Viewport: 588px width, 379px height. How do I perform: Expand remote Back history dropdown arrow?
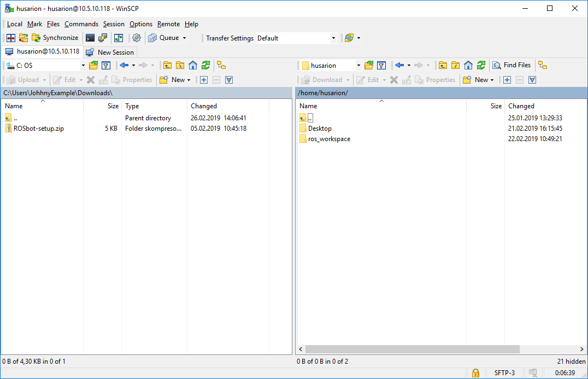click(409, 65)
